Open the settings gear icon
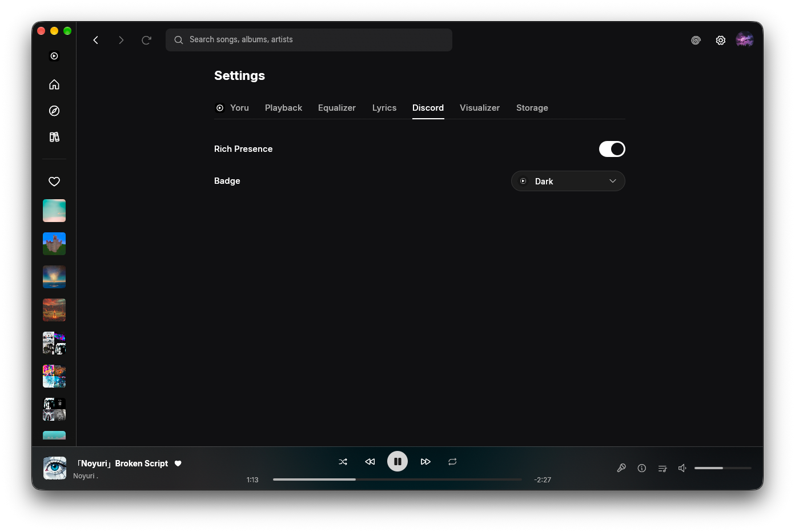Viewport: 795px width, 532px height. click(x=721, y=40)
